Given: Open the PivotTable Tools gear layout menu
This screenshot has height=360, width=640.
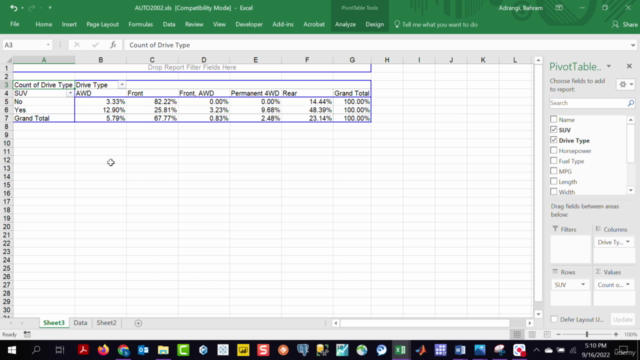Looking at the screenshot, I should (625, 84).
